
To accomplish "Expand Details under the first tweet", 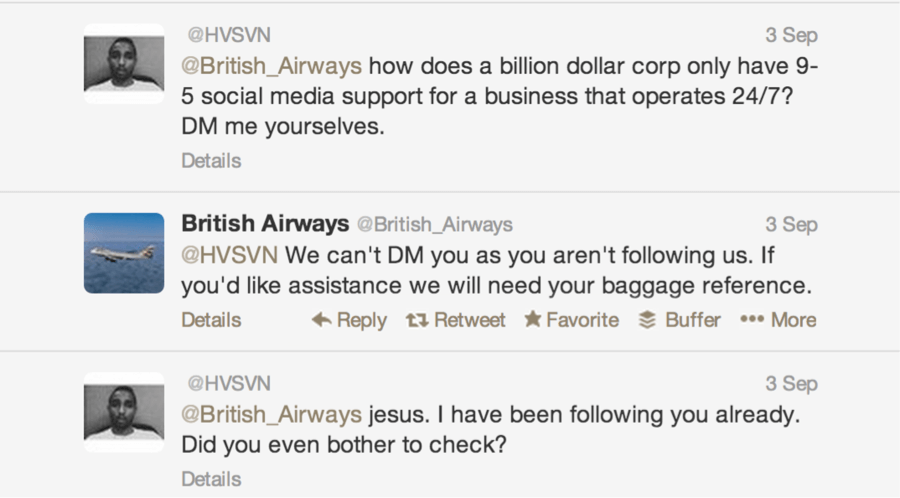I will (x=211, y=160).
